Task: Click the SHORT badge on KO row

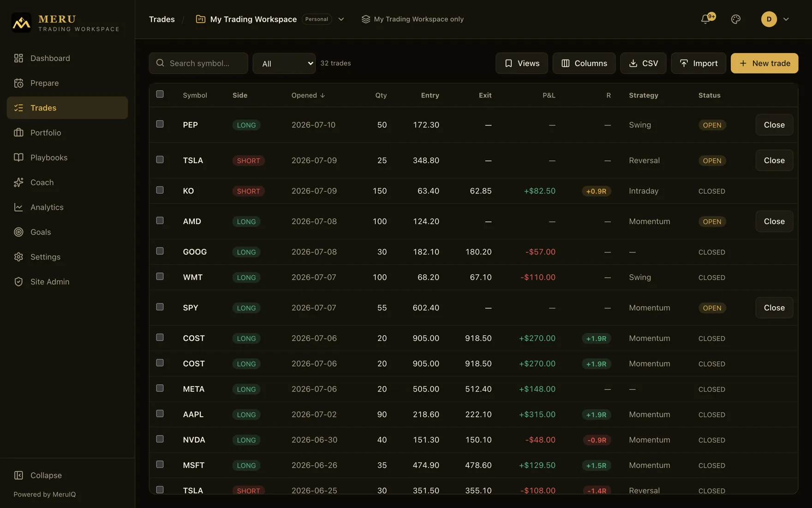Action: pyautogui.click(x=248, y=191)
